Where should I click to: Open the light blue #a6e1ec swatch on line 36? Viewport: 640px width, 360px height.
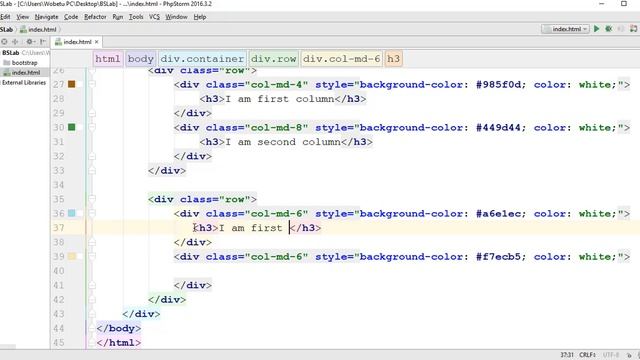[71, 213]
